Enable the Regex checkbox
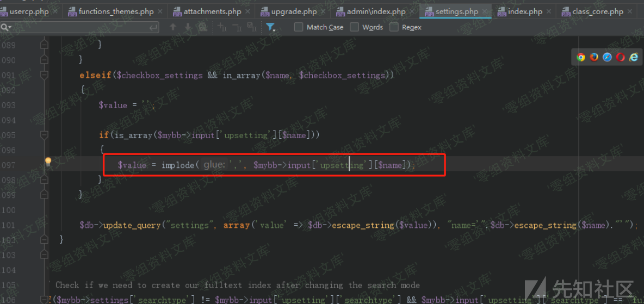The width and height of the screenshot is (644, 304). click(x=394, y=27)
